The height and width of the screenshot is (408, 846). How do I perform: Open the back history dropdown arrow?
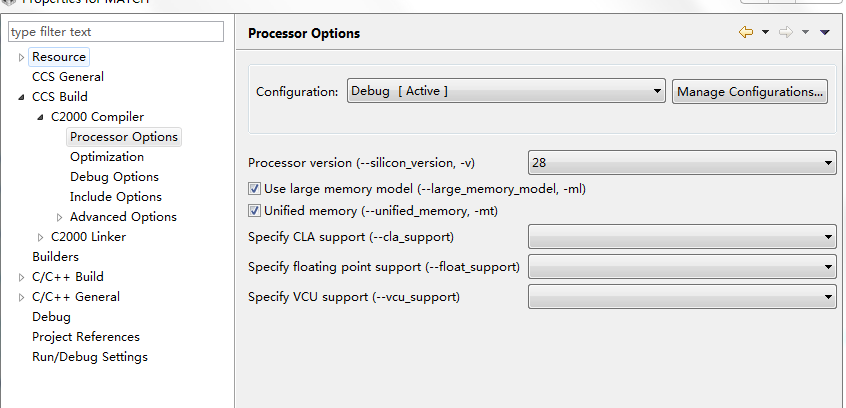765,32
